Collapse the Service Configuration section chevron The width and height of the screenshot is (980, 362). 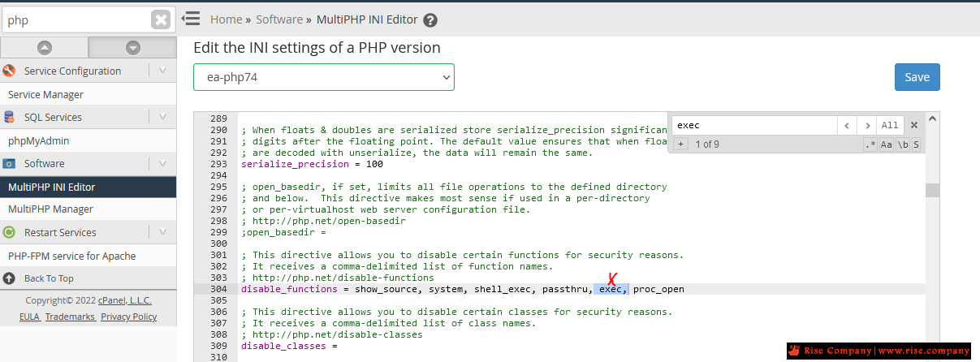coord(162,71)
